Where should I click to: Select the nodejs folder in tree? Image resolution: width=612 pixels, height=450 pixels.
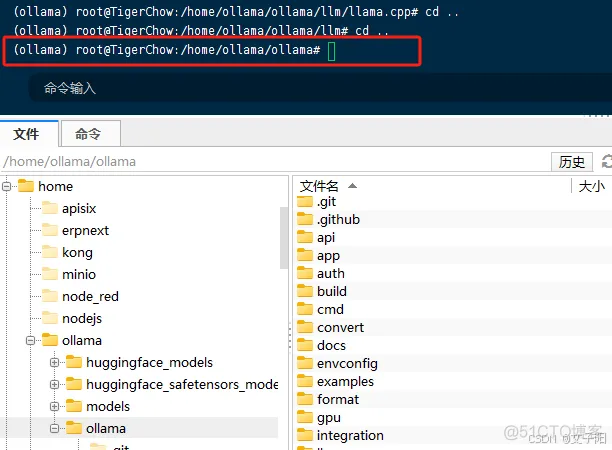[x=82, y=318]
